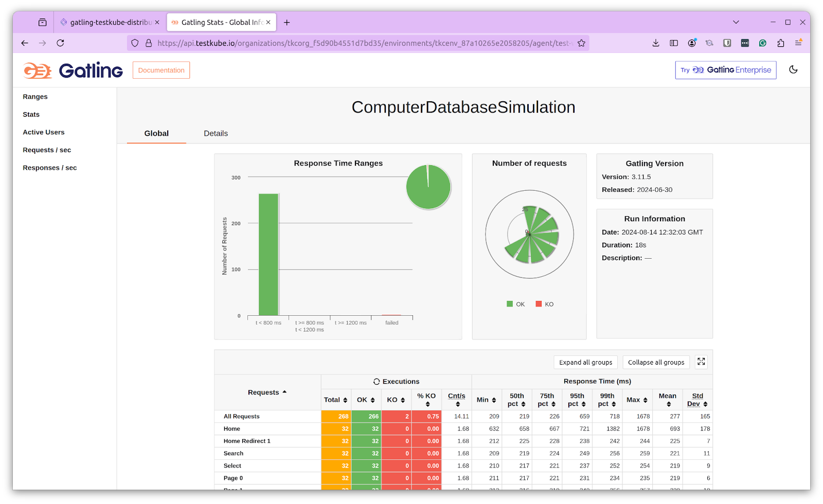Click the green t < 800 ms bar
This screenshot has width=823, height=504.
point(269,255)
